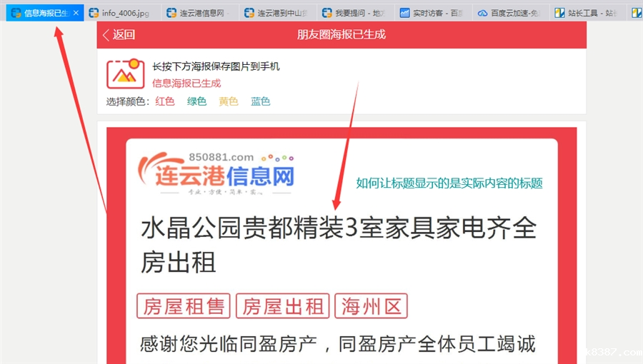This screenshot has height=364, width=643.
Task: Click the 百度云加速 cloud tab icon
Action: 483,13
